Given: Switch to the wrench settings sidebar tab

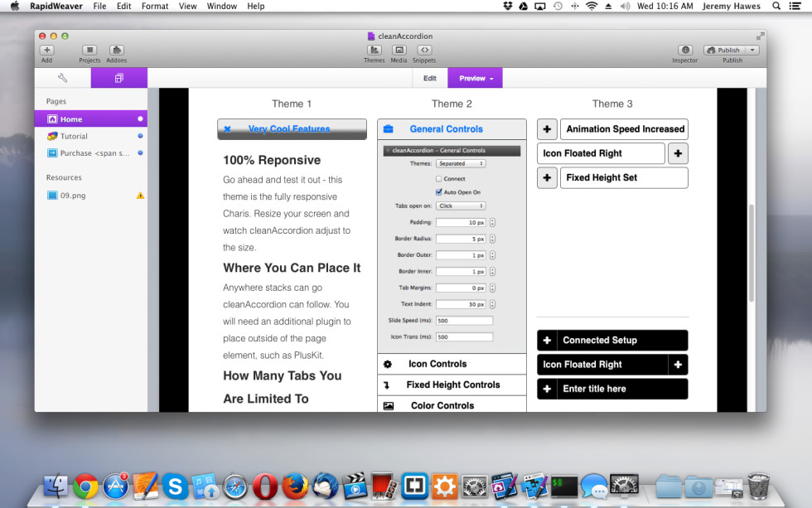Looking at the screenshot, I should coord(63,78).
